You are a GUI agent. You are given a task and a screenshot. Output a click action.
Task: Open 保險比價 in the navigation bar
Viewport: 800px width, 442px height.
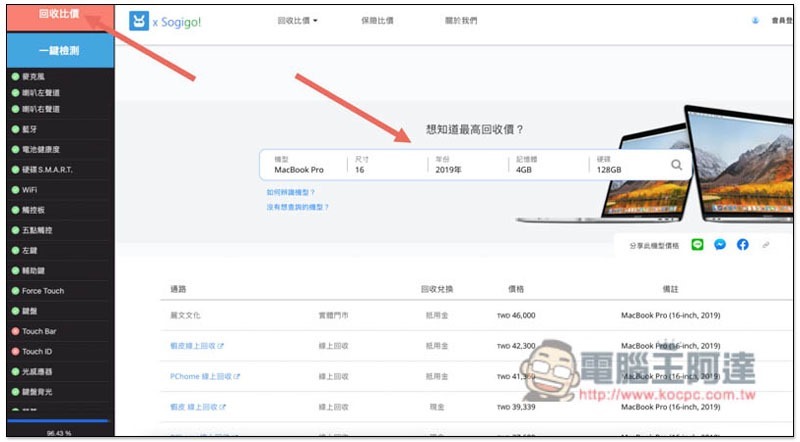pyautogui.click(x=378, y=20)
